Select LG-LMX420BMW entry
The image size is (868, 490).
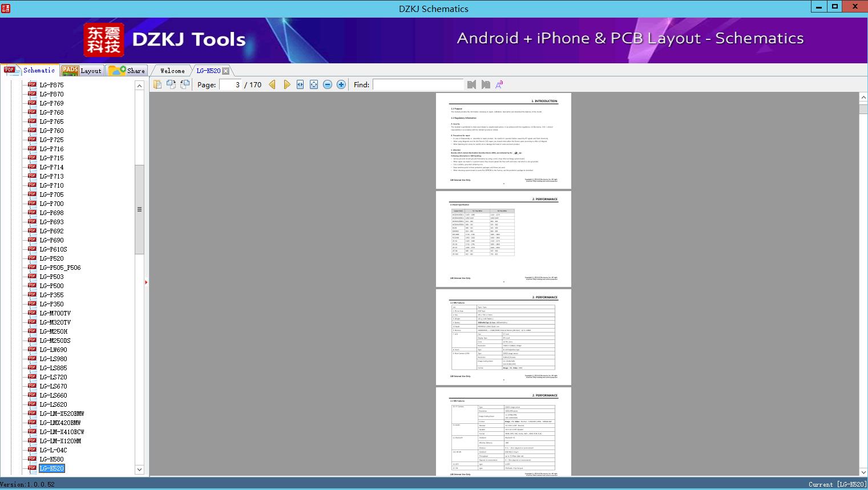point(60,423)
